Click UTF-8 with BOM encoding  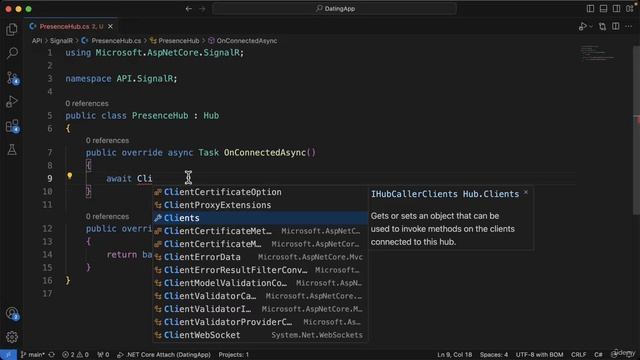(539, 355)
